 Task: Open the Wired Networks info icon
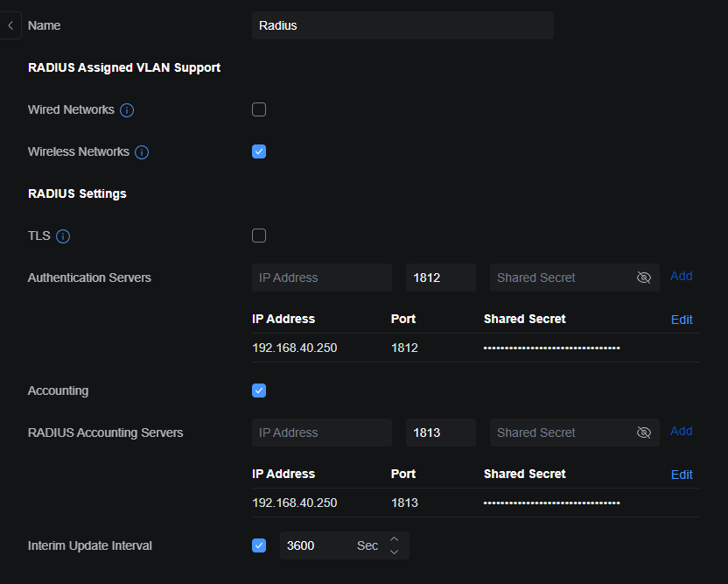coord(127,110)
